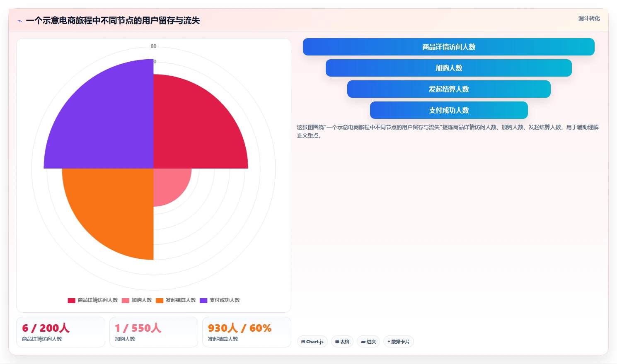Click the 表格 tag
Image resolution: width=617 pixels, height=364 pixels.
coord(342,342)
